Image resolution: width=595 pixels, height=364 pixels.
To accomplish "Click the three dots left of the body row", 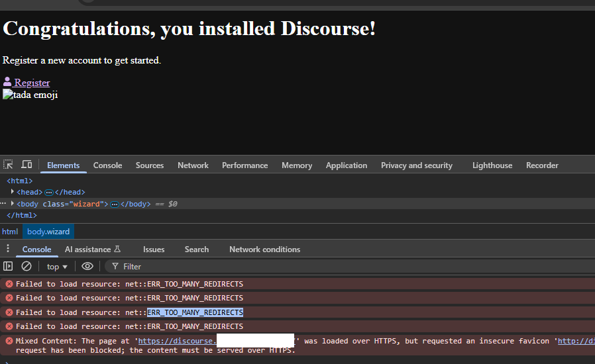I will [3, 203].
